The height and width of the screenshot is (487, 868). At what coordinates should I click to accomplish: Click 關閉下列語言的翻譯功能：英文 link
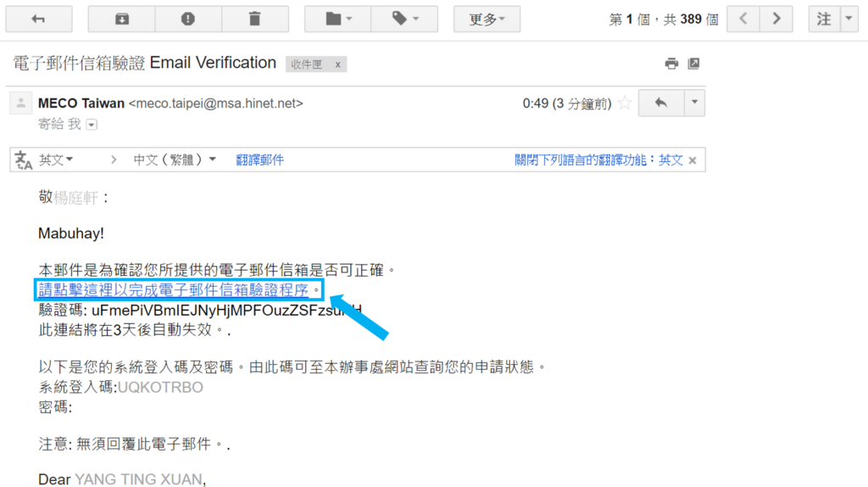tap(598, 160)
